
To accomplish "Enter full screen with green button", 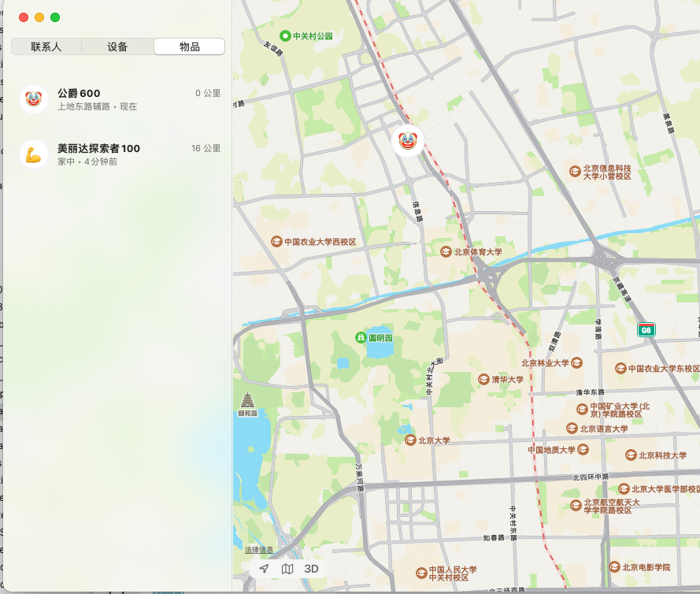I will pyautogui.click(x=55, y=17).
